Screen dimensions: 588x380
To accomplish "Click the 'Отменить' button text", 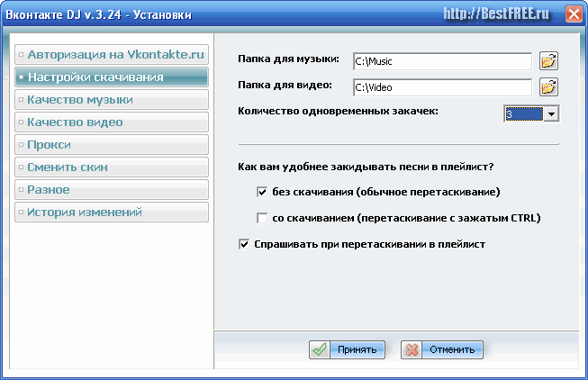I will [452, 349].
